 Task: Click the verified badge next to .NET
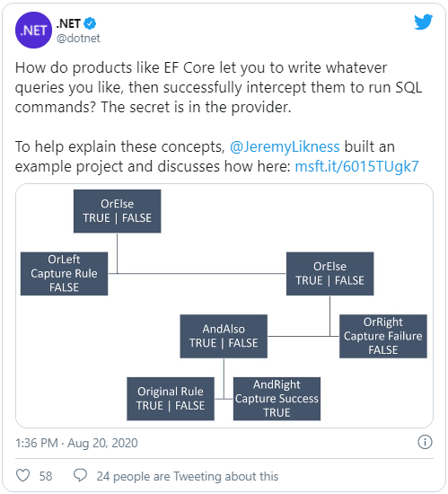[90, 23]
